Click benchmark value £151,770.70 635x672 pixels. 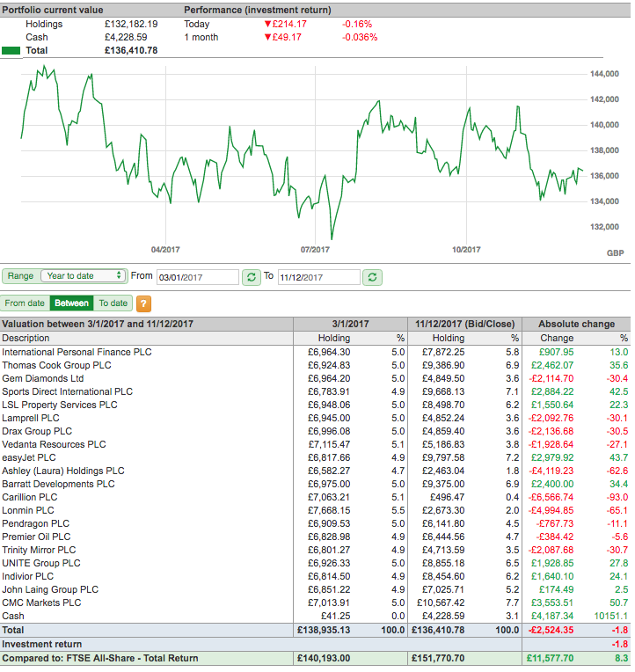coord(438,658)
